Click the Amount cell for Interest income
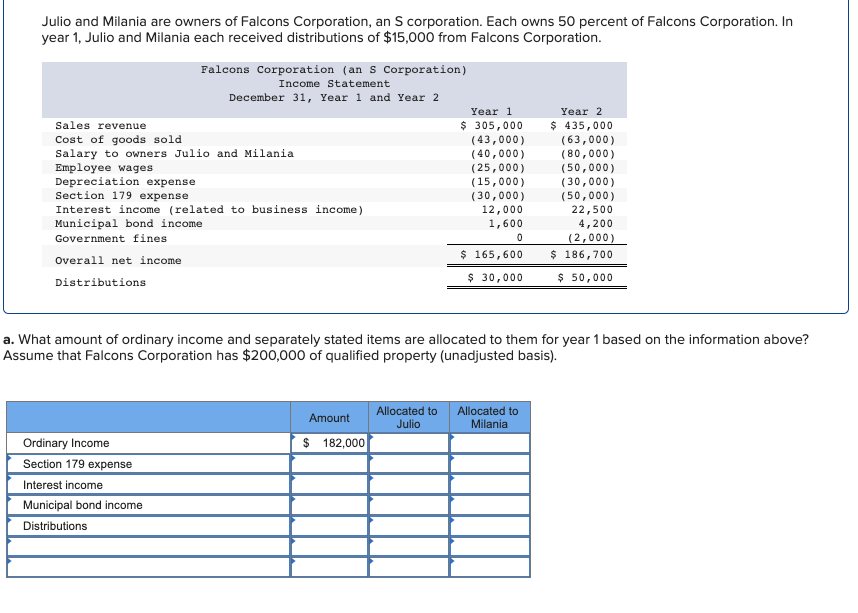858x613 pixels. point(329,484)
